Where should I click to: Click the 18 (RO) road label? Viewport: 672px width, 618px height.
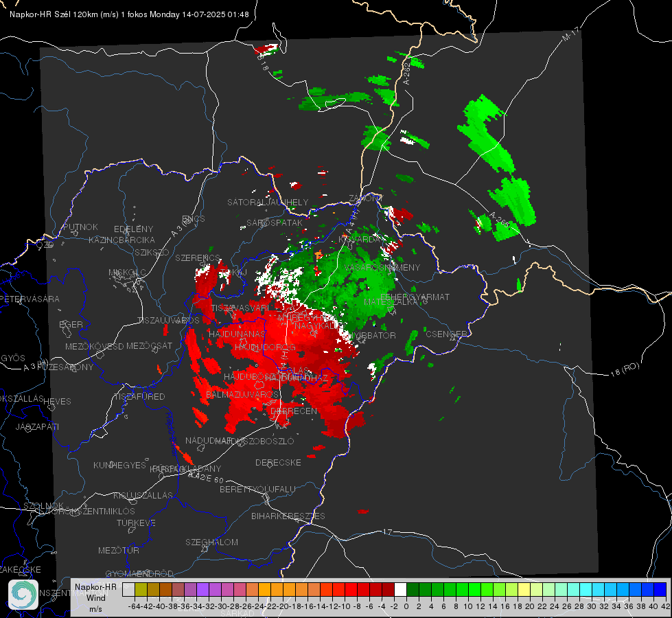[x=625, y=369]
